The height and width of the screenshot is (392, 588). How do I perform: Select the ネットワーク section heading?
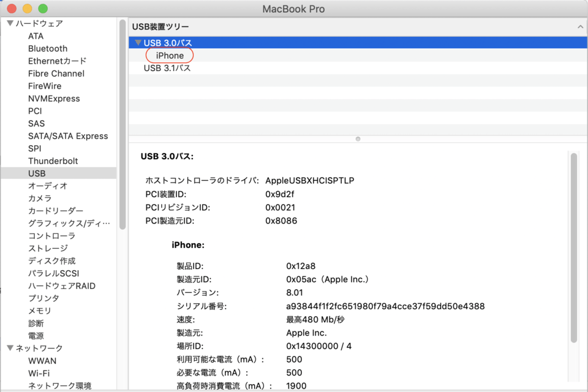point(39,348)
